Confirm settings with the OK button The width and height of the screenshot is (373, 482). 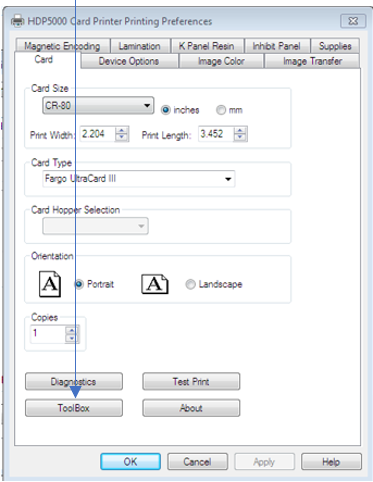coord(130,462)
